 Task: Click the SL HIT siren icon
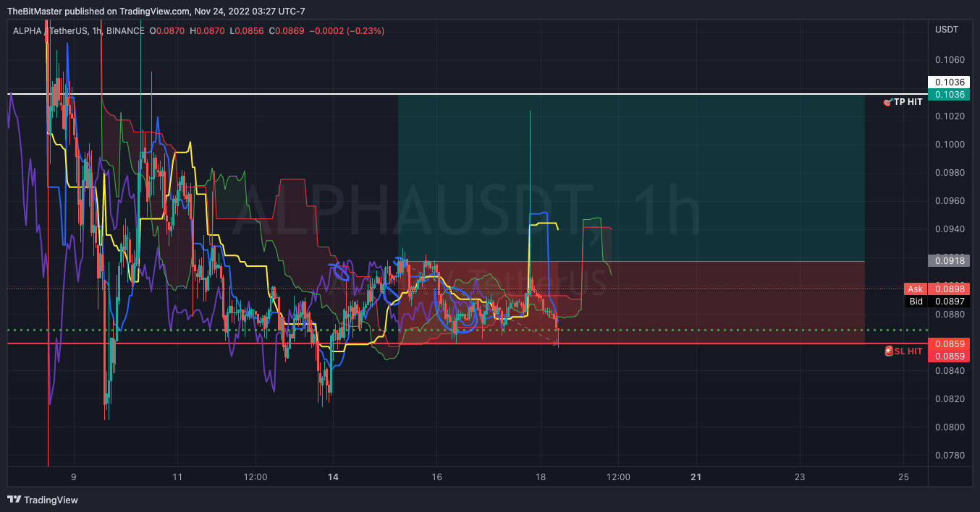coord(889,351)
